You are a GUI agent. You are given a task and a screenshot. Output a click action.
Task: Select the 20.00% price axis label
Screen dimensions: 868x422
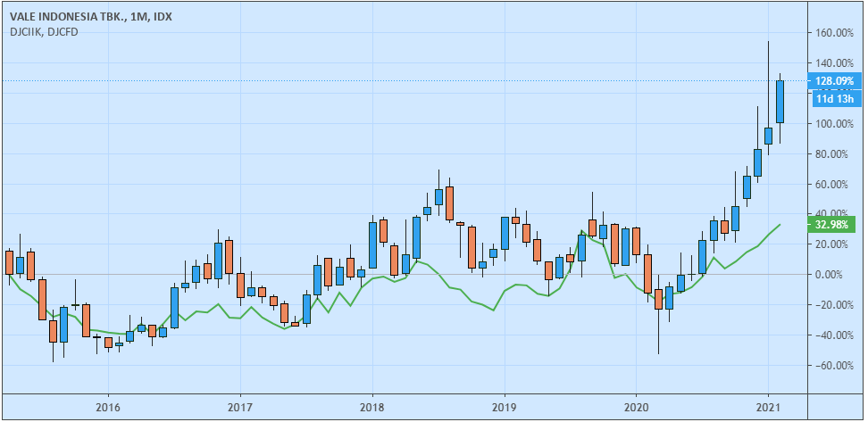click(x=835, y=244)
